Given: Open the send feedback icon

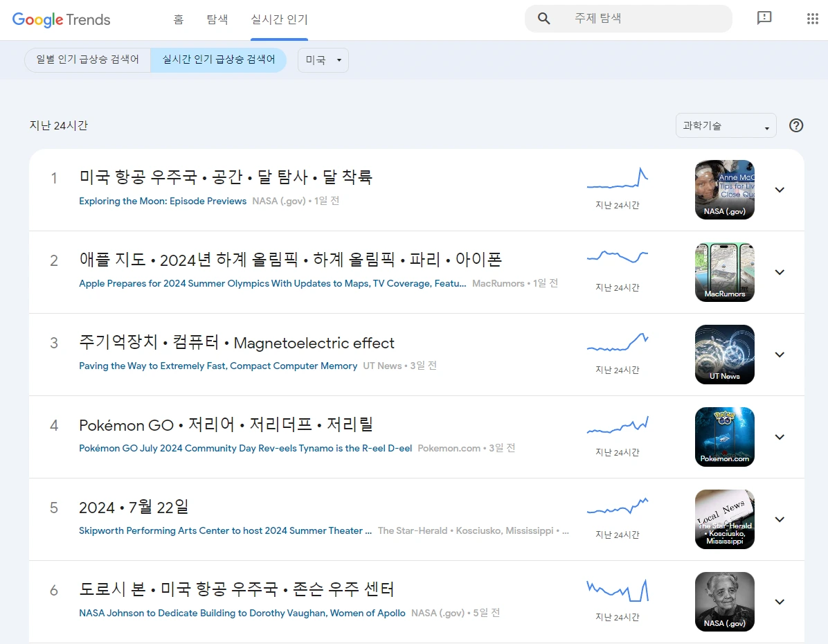Looking at the screenshot, I should click(x=764, y=19).
